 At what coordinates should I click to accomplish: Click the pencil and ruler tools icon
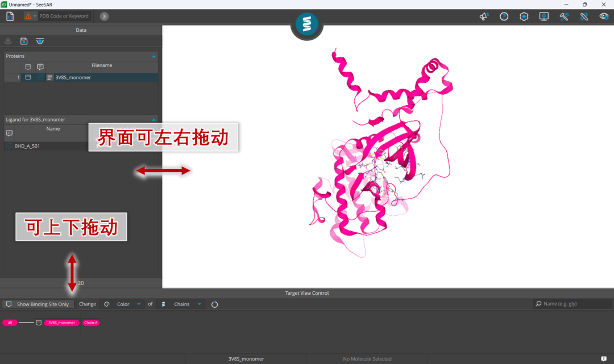coord(584,16)
